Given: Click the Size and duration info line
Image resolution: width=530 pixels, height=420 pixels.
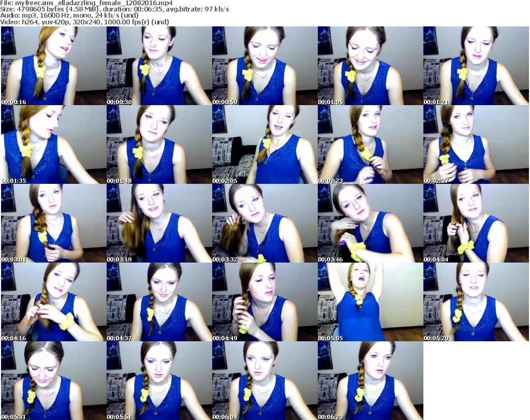Looking at the screenshot, I should (114, 9).
